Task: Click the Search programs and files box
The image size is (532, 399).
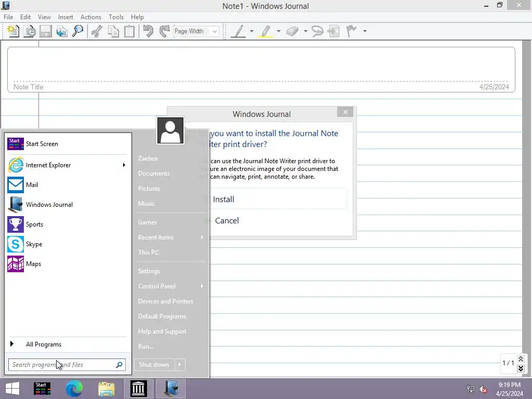Action: 67,365
